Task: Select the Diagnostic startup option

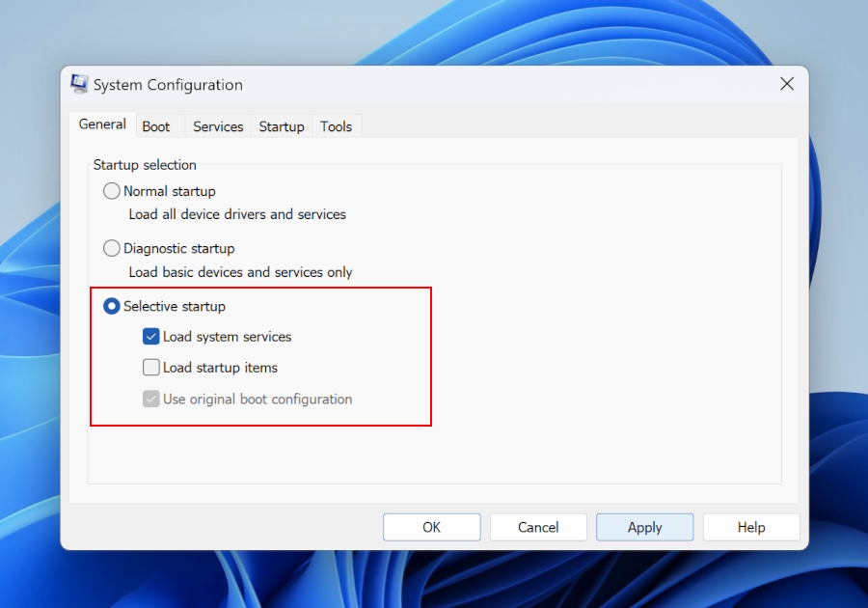Action: click(113, 248)
